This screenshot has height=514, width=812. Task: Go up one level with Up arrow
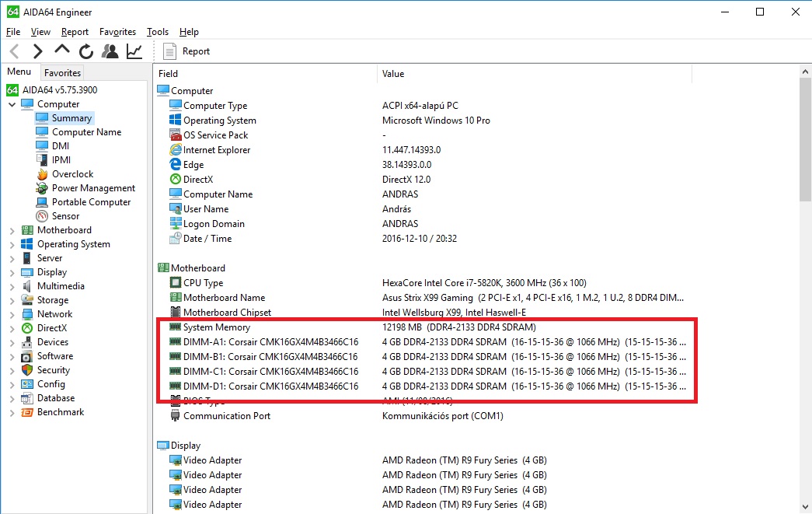pos(62,51)
